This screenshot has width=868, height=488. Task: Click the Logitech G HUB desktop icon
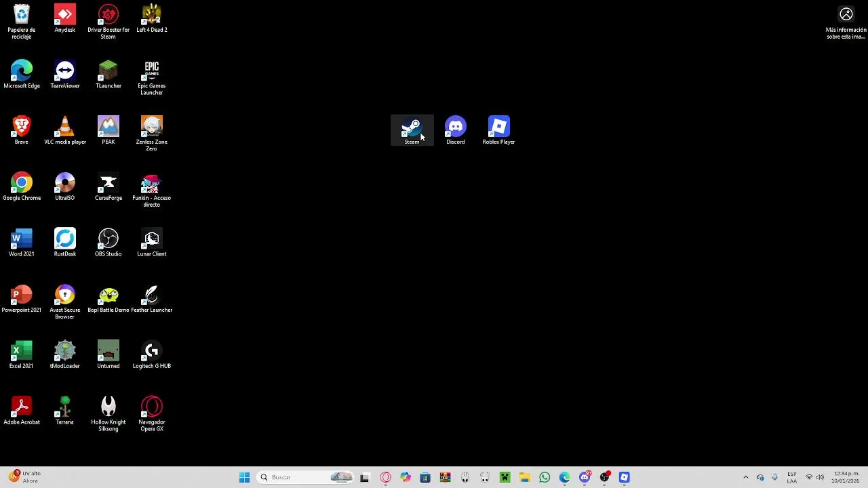point(152,354)
